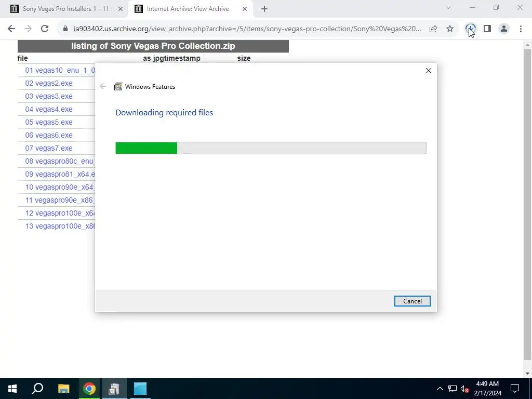Viewport: 532px width, 399px height.
Task: Click the browser forward arrow
Action: click(28, 29)
